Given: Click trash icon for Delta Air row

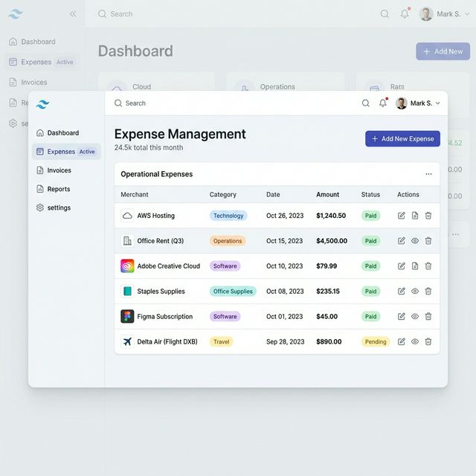Looking at the screenshot, I should click(428, 342).
